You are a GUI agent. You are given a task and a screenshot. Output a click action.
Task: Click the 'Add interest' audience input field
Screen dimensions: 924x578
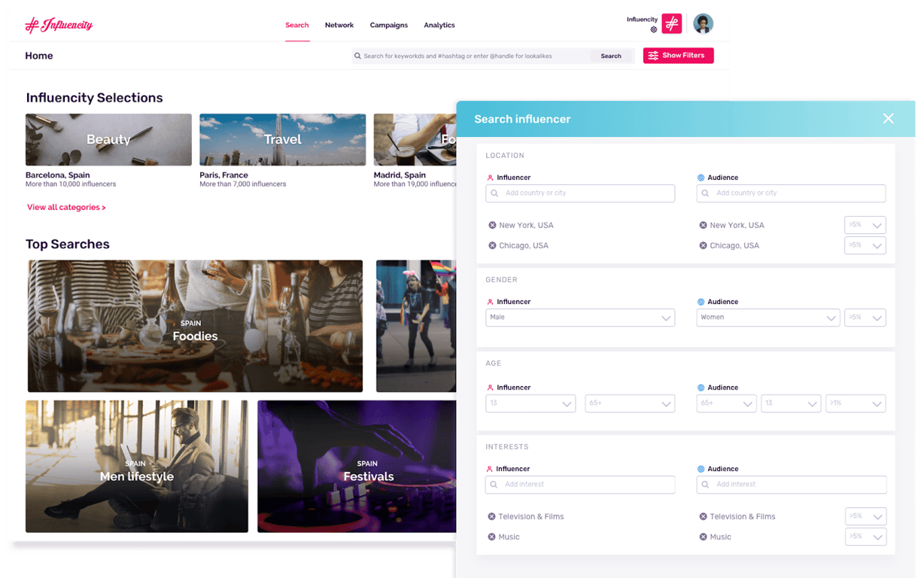[791, 484]
